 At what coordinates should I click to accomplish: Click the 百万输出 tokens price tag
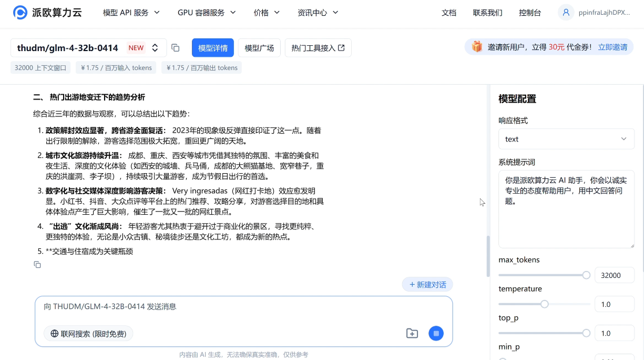tap(201, 67)
